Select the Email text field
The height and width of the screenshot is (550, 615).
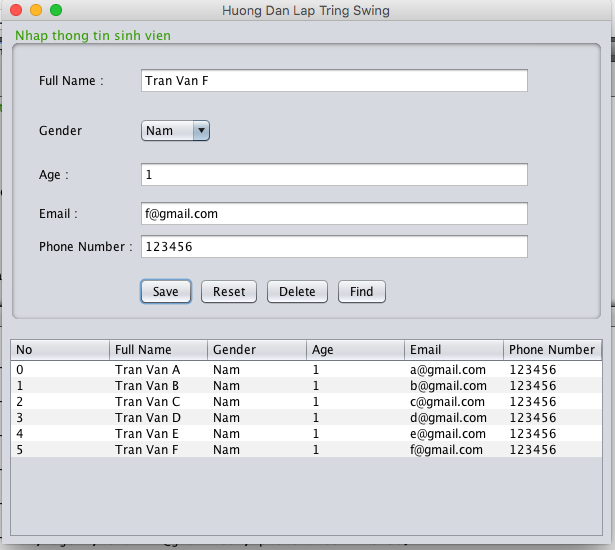coord(334,214)
